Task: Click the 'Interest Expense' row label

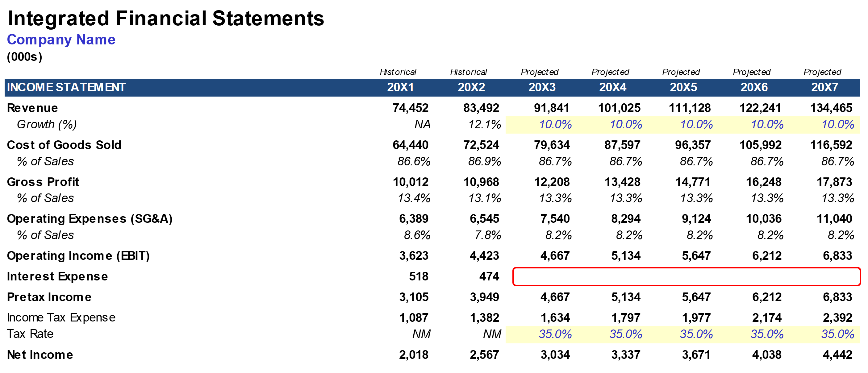Action: [57, 277]
